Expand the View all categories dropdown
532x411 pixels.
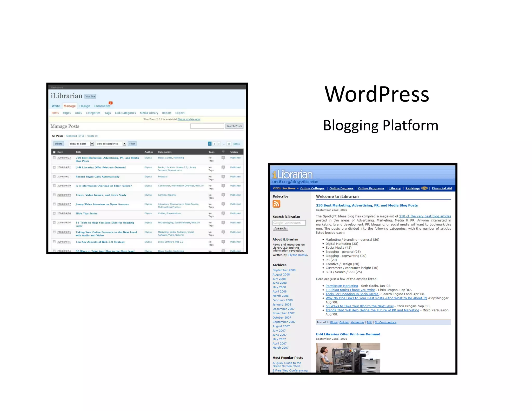tap(124, 144)
